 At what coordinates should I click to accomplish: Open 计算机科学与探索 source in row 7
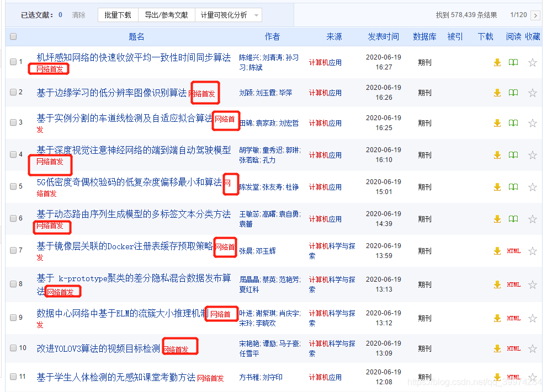click(x=332, y=251)
